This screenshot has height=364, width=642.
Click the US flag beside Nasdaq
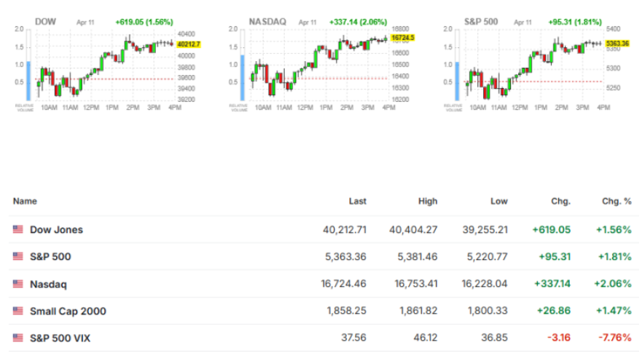point(18,284)
